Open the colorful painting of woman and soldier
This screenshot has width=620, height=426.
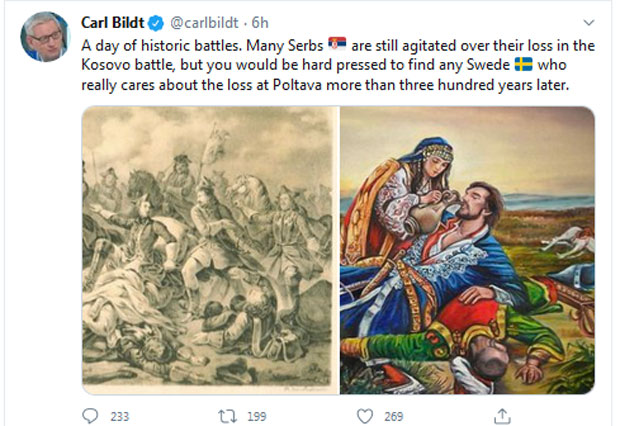point(467,250)
